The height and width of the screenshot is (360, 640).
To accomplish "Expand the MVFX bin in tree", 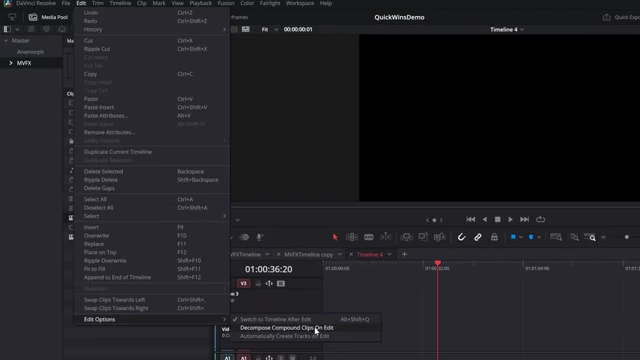I will tap(11, 63).
